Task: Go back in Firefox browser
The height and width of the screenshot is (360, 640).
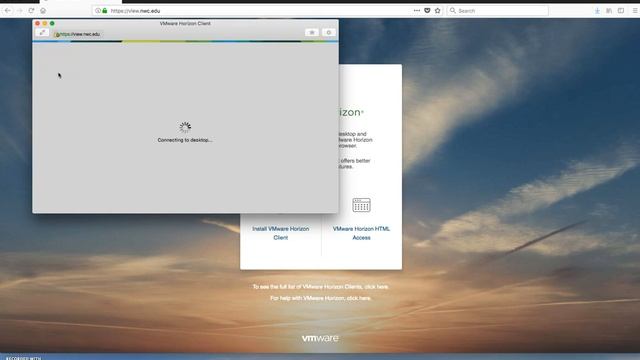Action: coord(8,11)
